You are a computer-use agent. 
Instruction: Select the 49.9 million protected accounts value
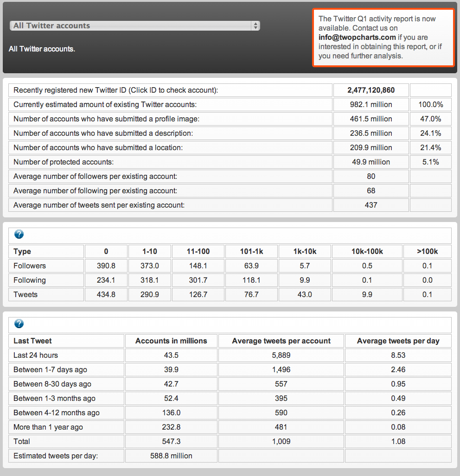(371, 162)
